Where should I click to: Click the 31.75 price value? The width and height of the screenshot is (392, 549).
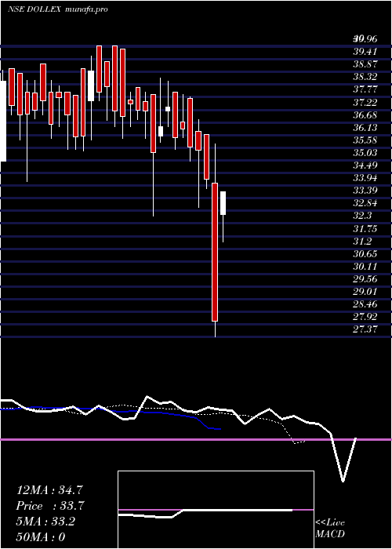pos(365,229)
